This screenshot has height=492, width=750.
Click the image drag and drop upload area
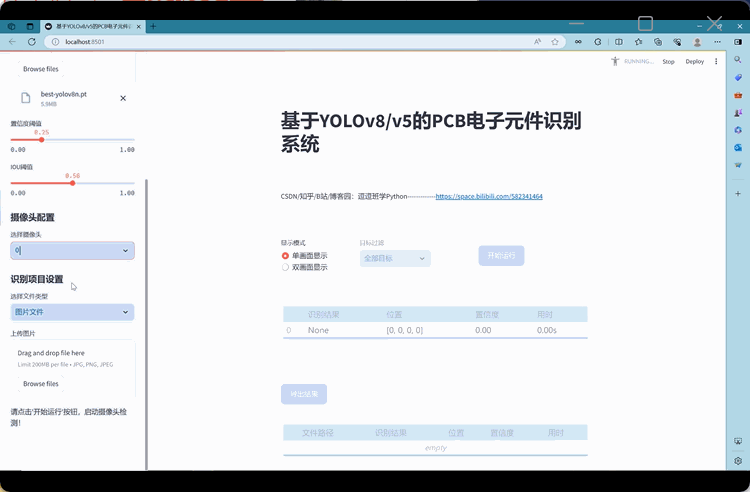(73, 368)
